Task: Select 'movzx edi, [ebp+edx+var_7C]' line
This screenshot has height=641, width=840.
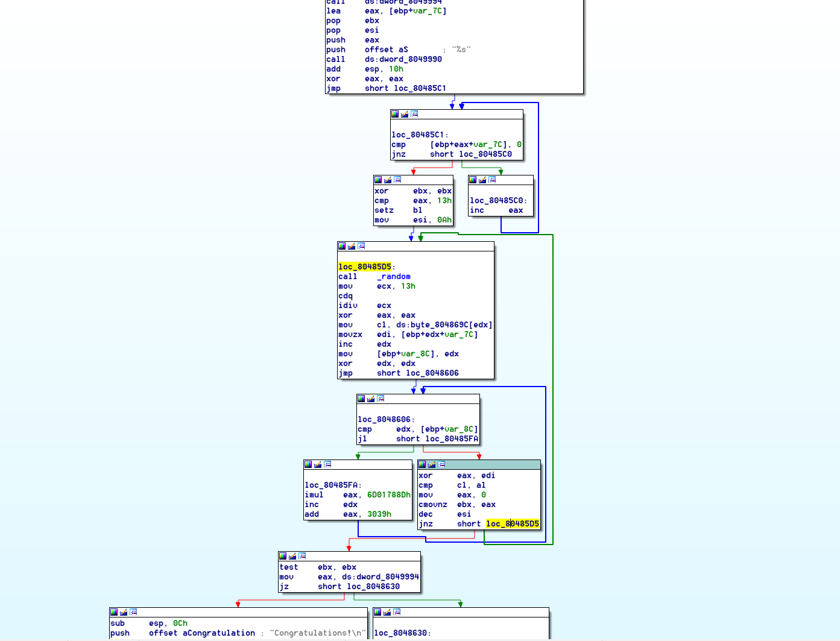Action: (x=408, y=335)
